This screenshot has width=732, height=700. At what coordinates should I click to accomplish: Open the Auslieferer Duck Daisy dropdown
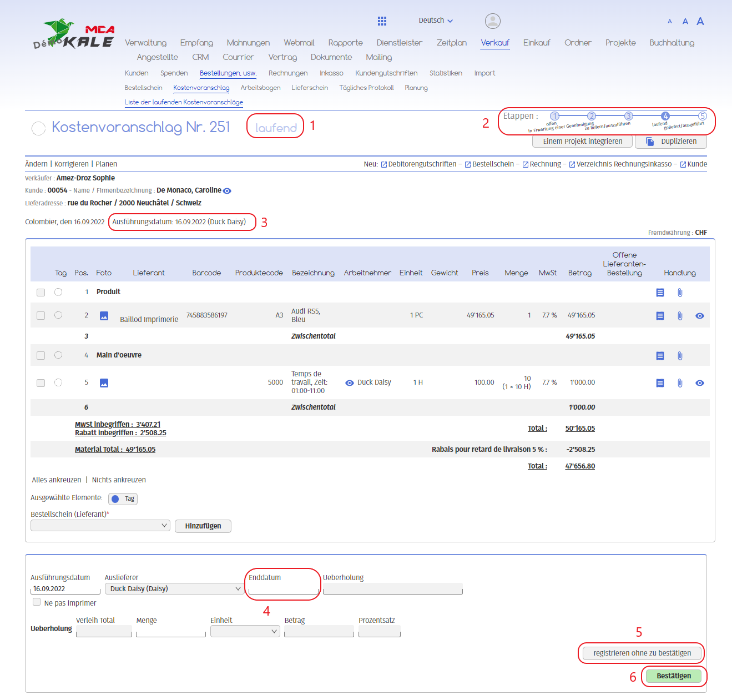click(174, 589)
